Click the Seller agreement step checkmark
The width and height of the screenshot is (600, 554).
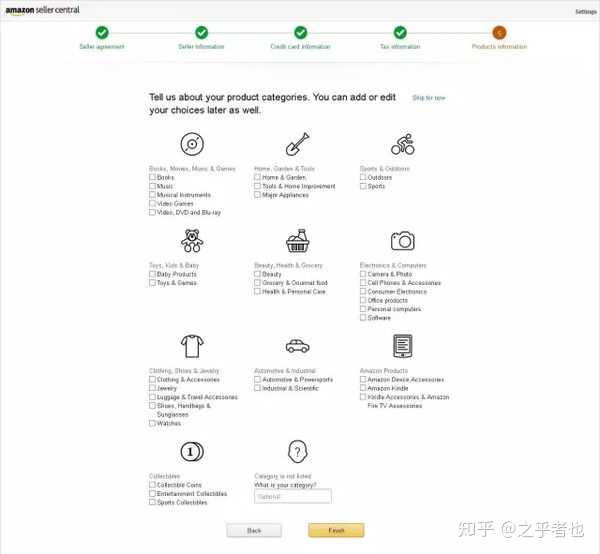102,33
